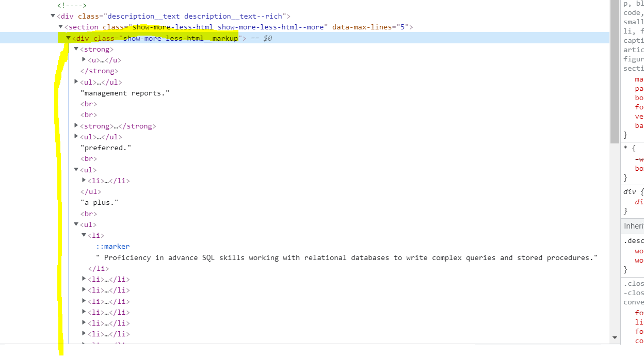Click the "* {" rule selector in Styles
Screen dimensions: 644x356
coord(630,148)
